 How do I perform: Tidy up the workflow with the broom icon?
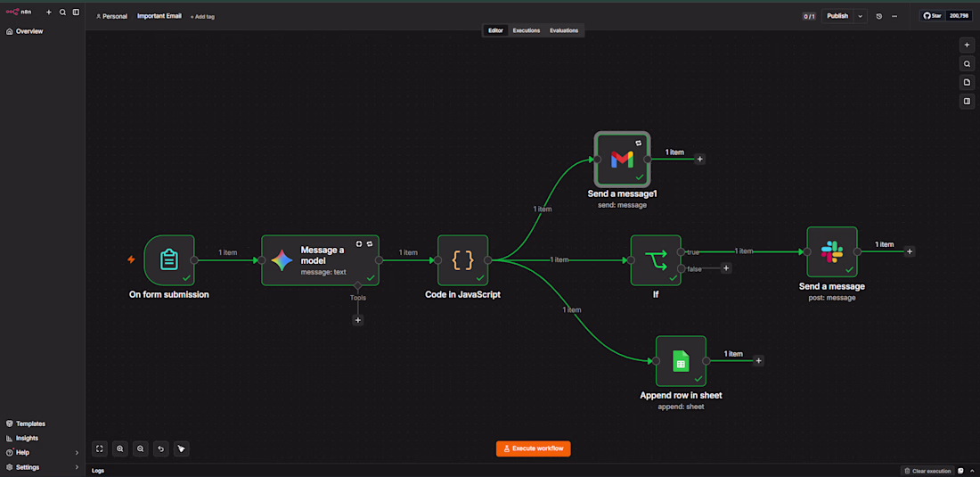click(181, 448)
